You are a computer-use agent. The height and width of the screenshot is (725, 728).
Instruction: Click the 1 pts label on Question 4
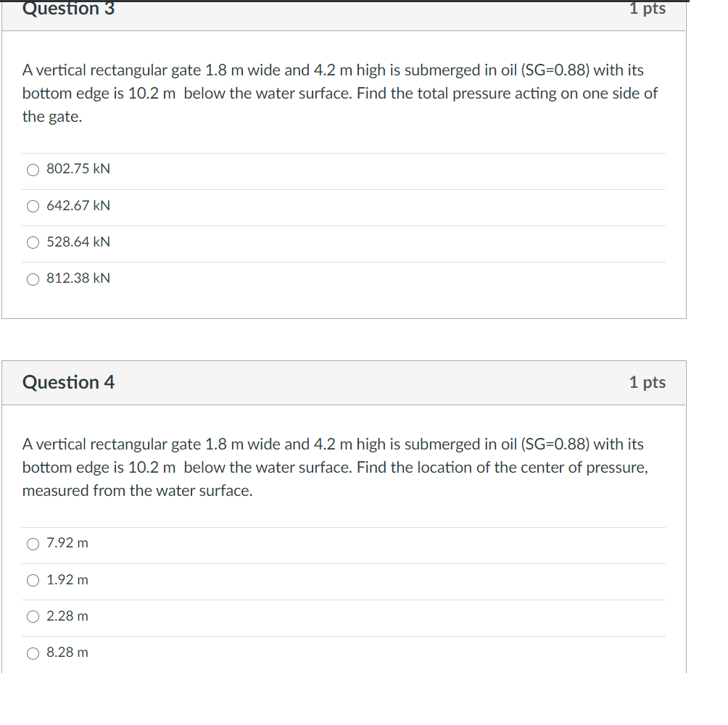[648, 382]
